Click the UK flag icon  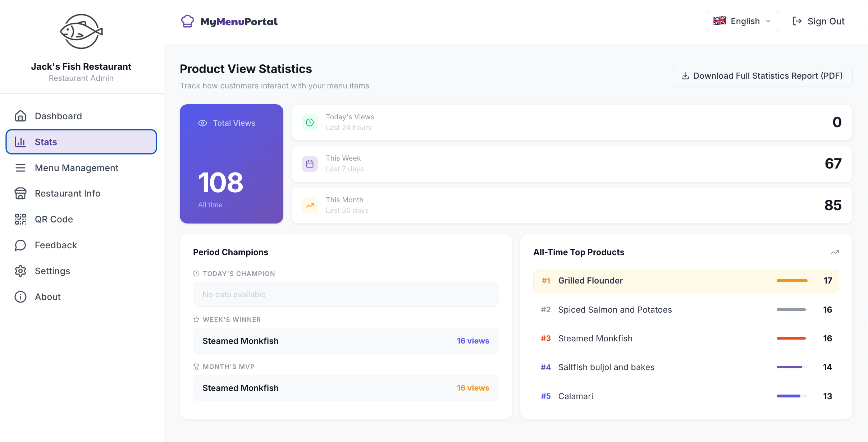pos(720,21)
